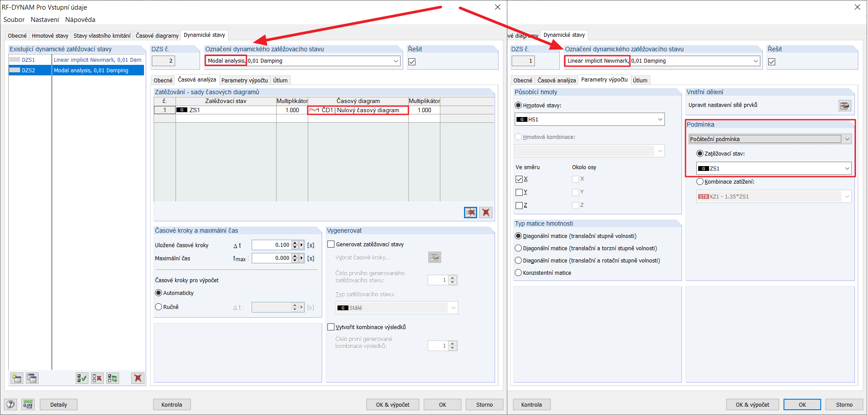Increase the Δt saved time step value
Screen dimensions: 868x415
coord(295,243)
